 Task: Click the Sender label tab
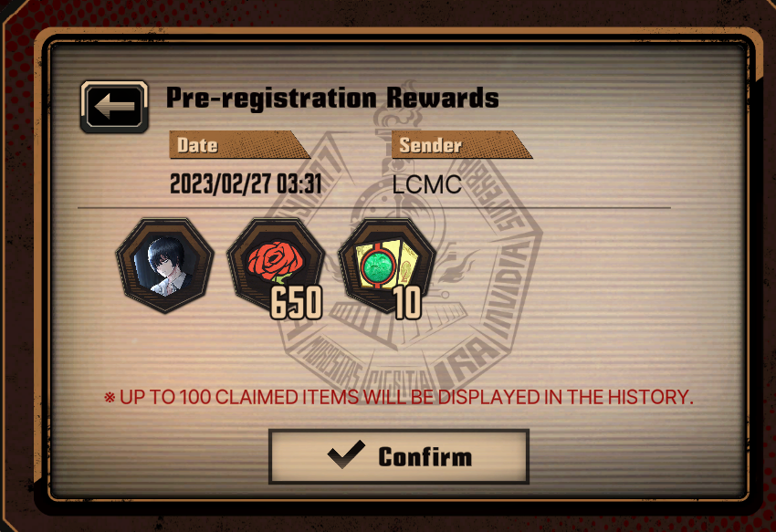coord(461,145)
